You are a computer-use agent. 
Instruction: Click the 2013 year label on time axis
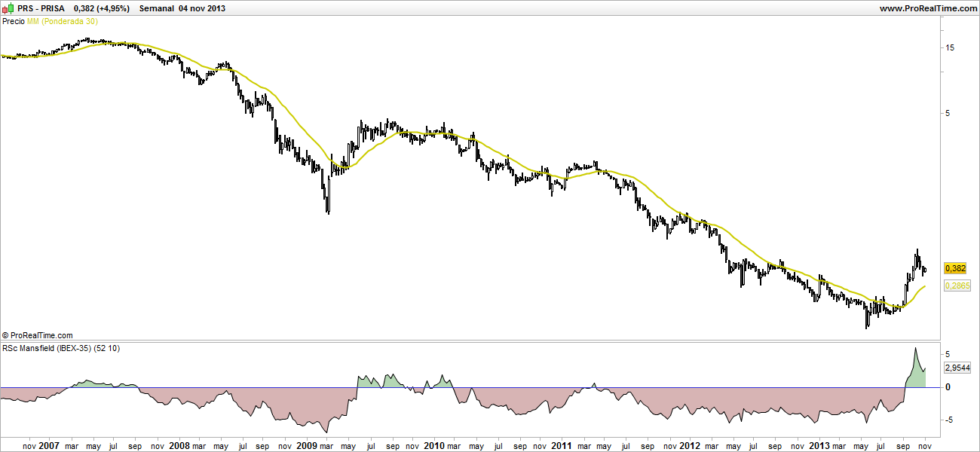tap(819, 445)
